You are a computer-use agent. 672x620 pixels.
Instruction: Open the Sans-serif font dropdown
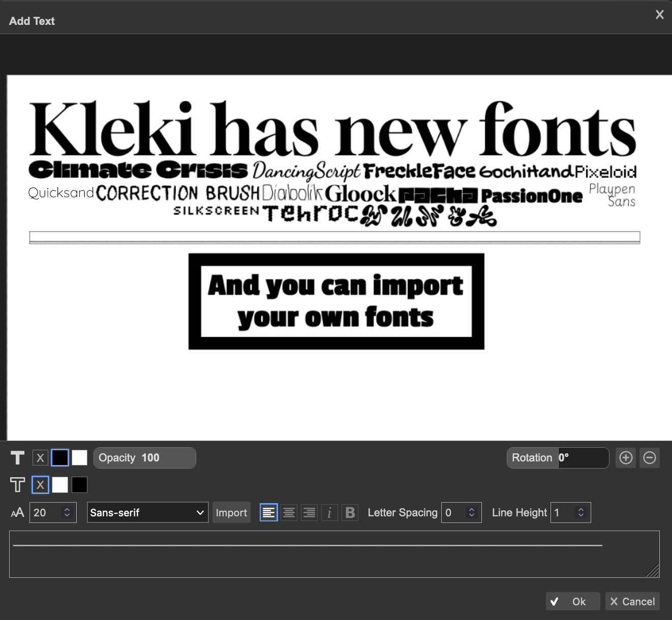[147, 513]
